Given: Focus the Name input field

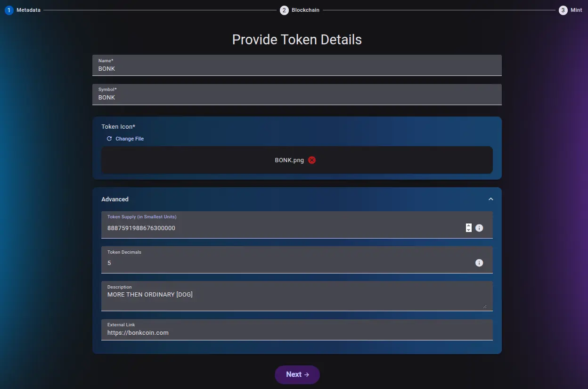Looking at the screenshot, I should pyautogui.click(x=297, y=65).
